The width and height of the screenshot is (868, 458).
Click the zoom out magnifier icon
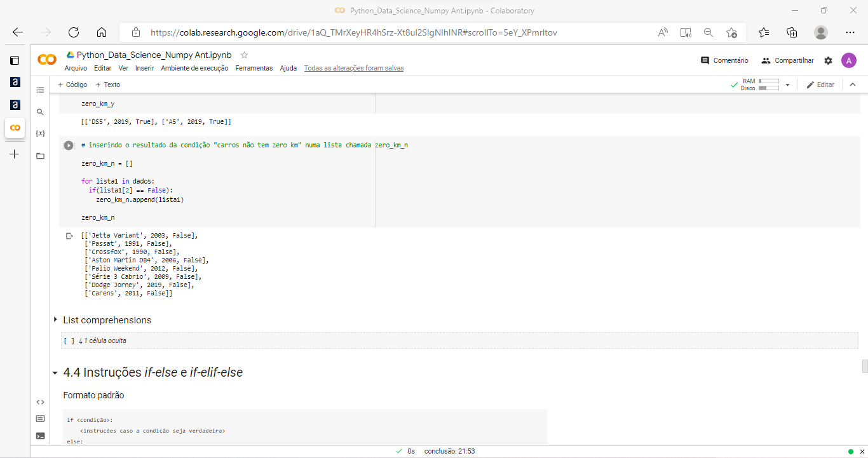709,32
